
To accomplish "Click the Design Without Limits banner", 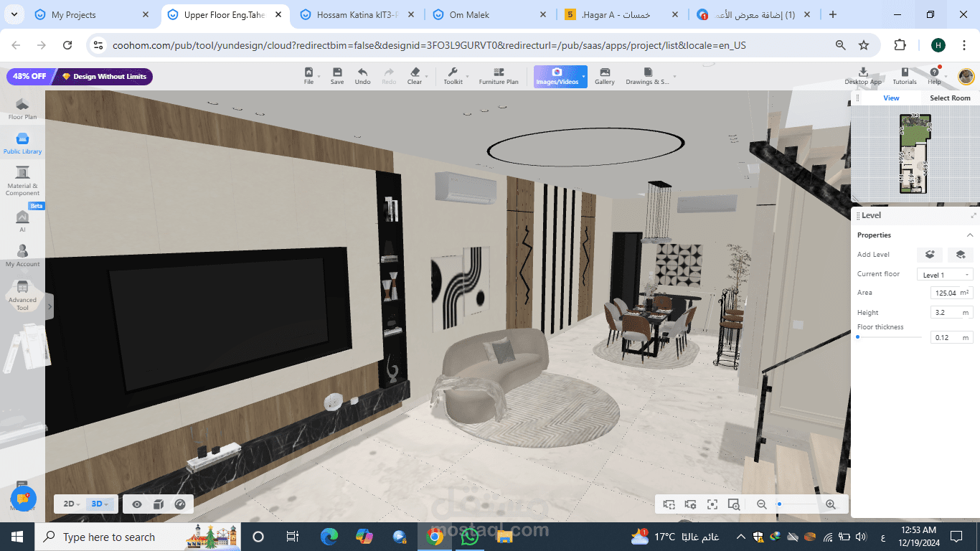I will pos(104,77).
